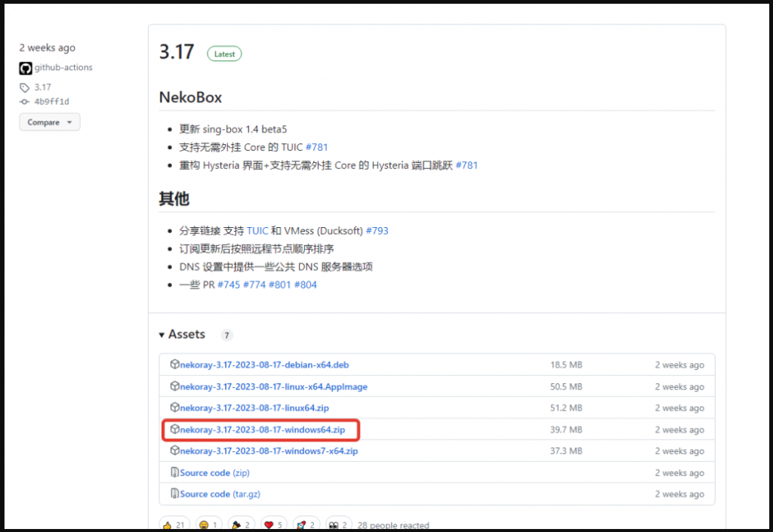
Task: Toggle the heart reaction
Action: coord(275,524)
